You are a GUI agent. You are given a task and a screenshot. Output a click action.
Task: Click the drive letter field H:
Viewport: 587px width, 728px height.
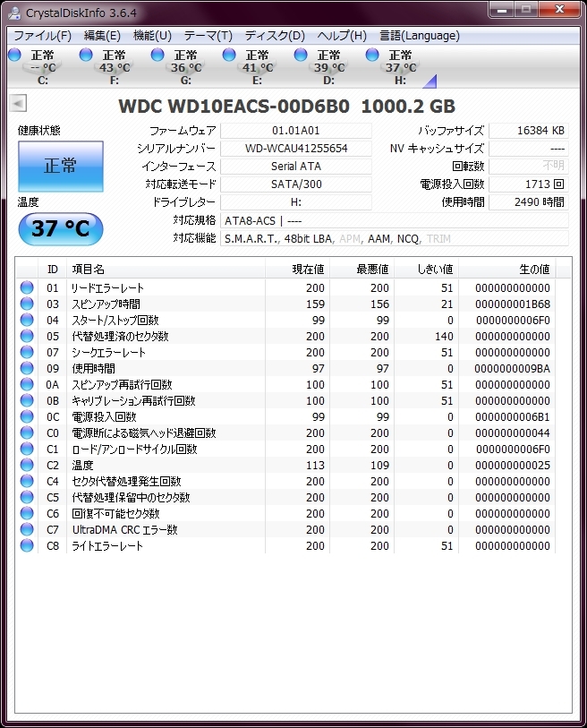pyautogui.click(x=296, y=202)
